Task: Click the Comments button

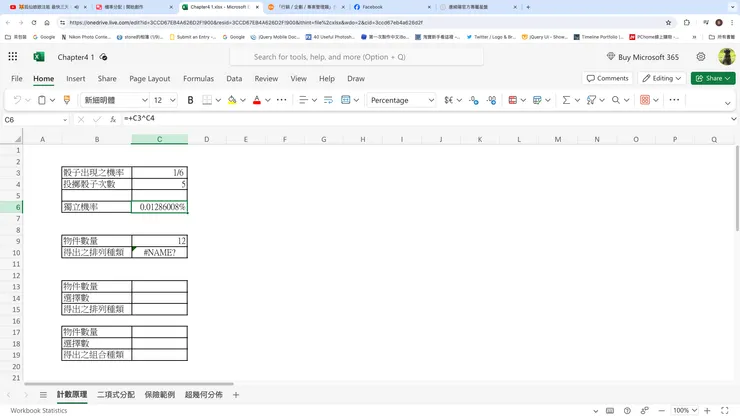Action: click(x=608, y=78)
